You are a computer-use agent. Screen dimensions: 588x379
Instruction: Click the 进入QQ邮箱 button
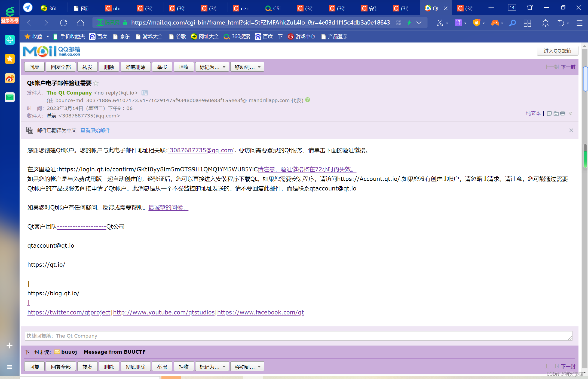(x=557, y=51)
